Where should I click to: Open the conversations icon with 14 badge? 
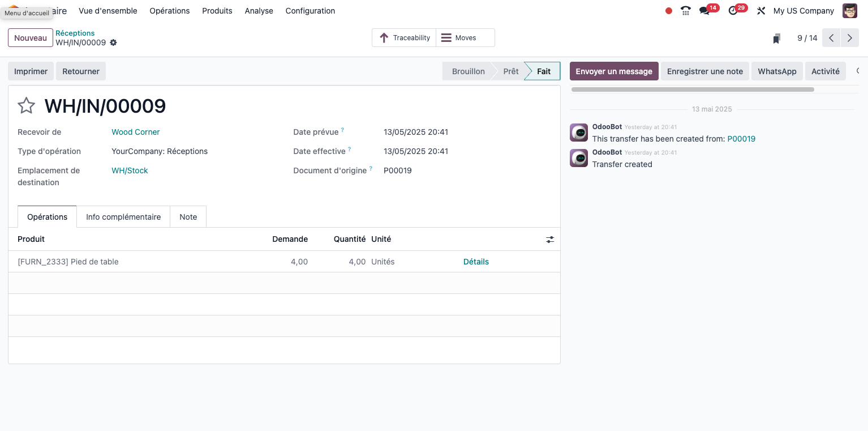[704, 11]
